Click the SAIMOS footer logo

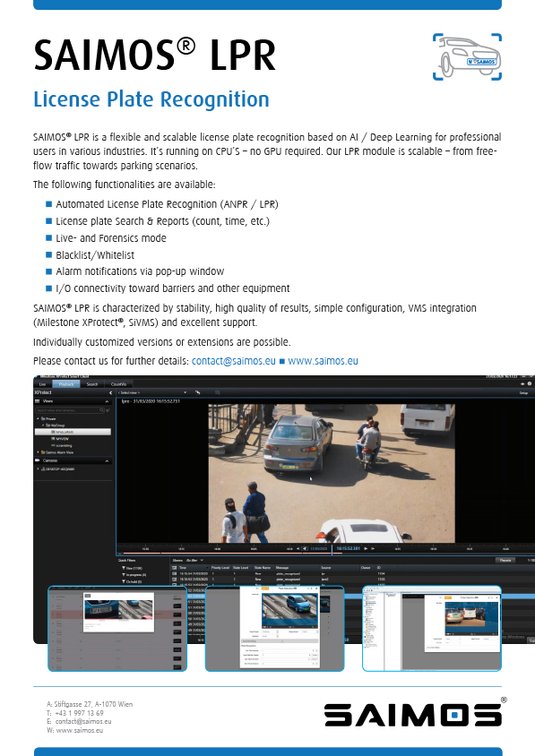(413, 714)
